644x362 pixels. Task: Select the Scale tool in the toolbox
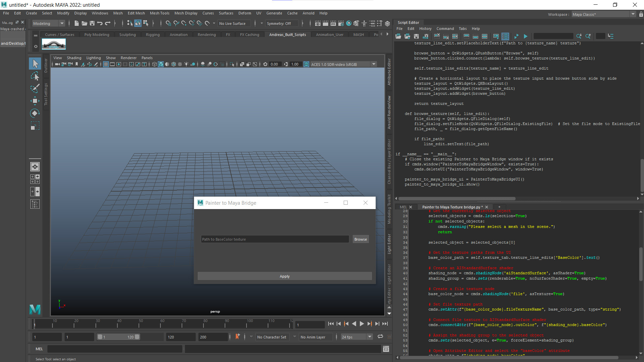point(35,126)
